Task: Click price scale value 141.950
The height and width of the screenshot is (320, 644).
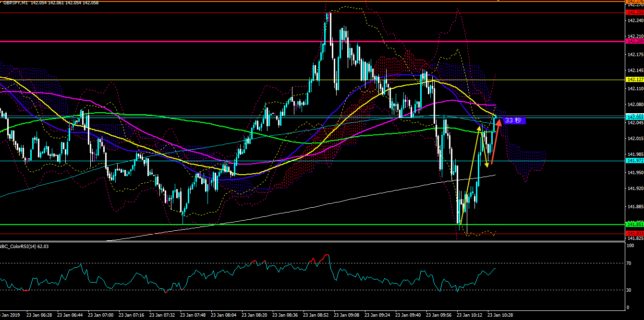Action: click(635, 173)
